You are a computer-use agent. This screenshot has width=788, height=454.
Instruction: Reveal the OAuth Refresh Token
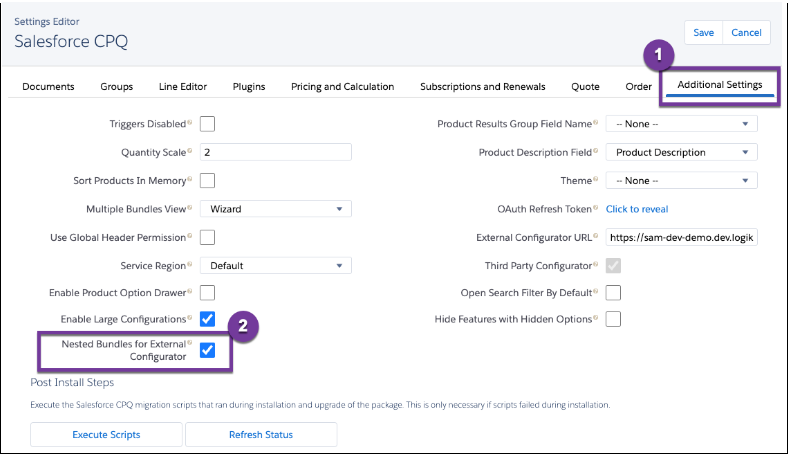637,209
